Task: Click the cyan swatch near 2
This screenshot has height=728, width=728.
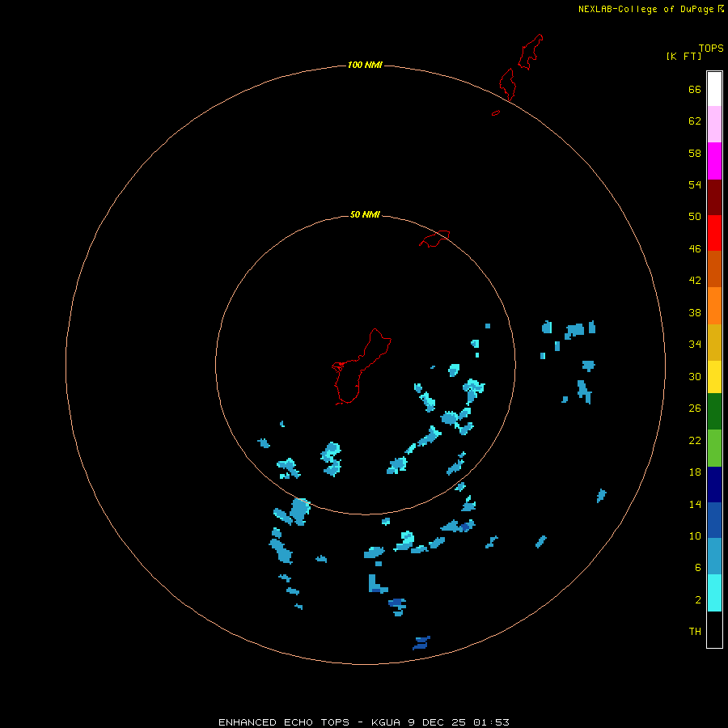Action: click(714, 593)
